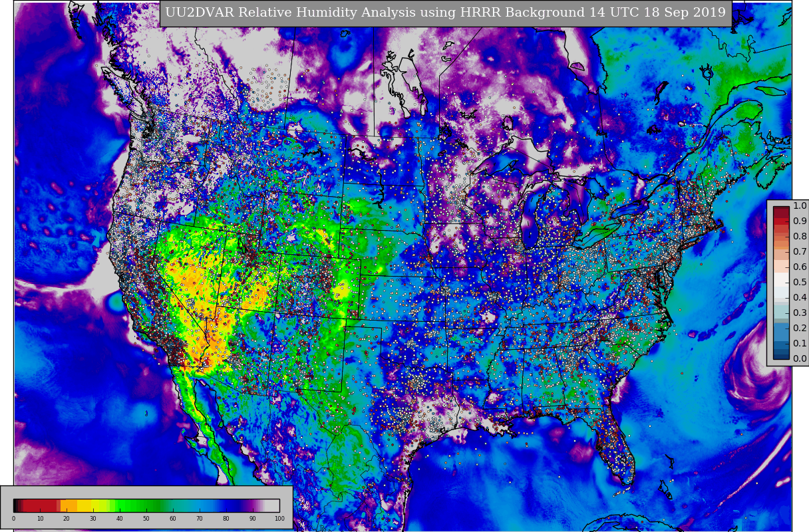The height and width of the screenshot is (532, 809).
Task: Click the "50" tick label on humidity colorbar
Action: (x=146, y=519)
